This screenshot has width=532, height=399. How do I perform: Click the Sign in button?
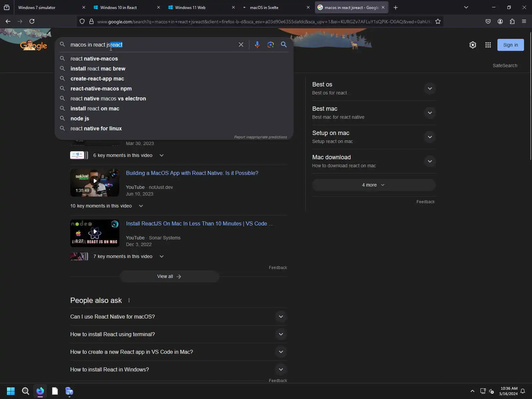click(510, 45)
